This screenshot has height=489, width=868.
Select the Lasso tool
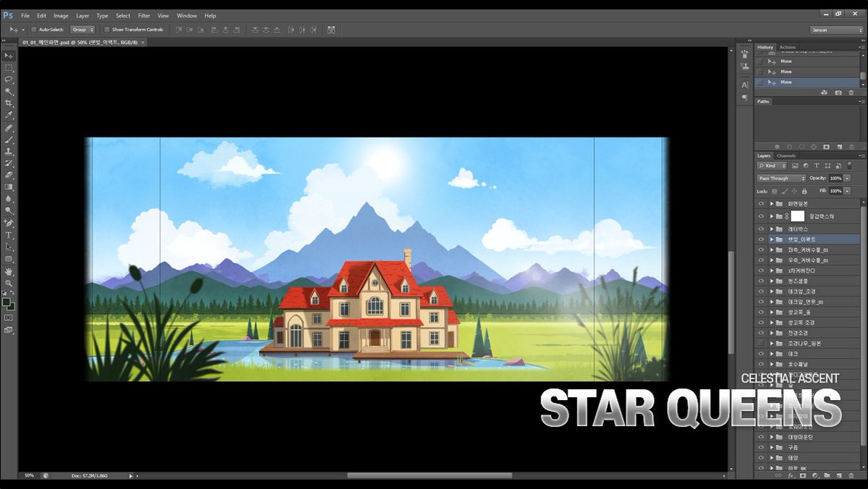(9, 80)
